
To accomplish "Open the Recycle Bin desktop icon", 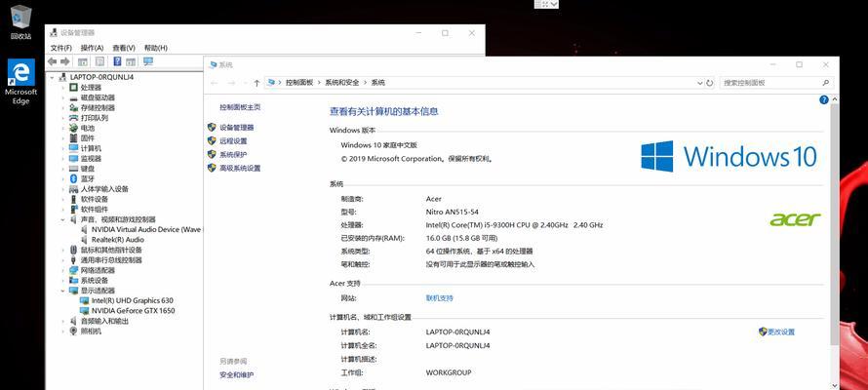I will tap(21, 22).
